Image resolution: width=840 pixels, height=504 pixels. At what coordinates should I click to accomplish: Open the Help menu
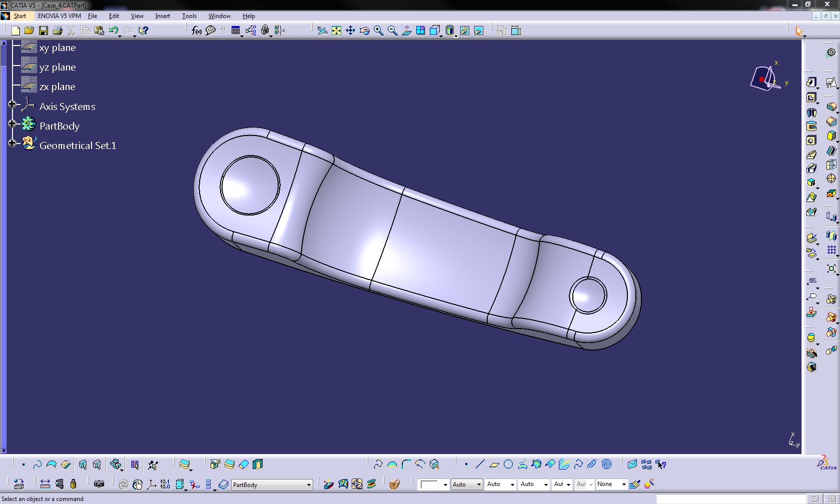[249, 16]
